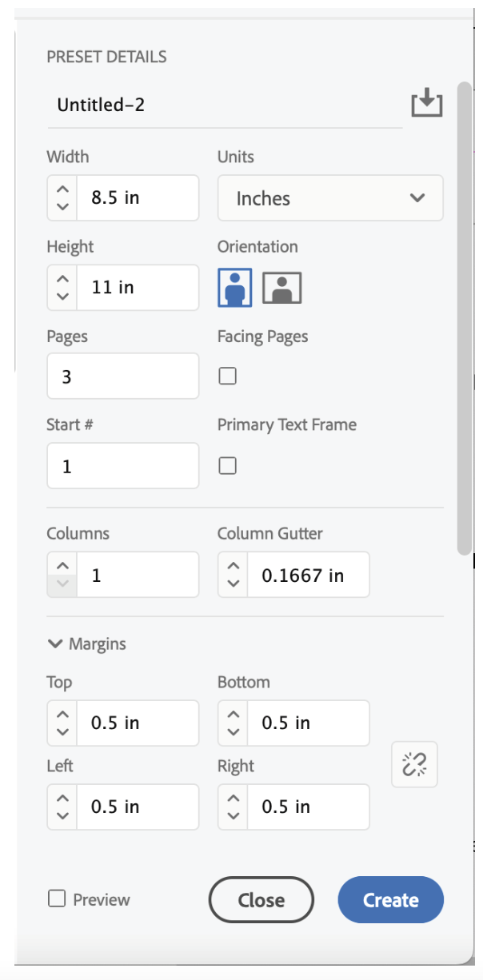Click the Create button

(x=391, y=900)
